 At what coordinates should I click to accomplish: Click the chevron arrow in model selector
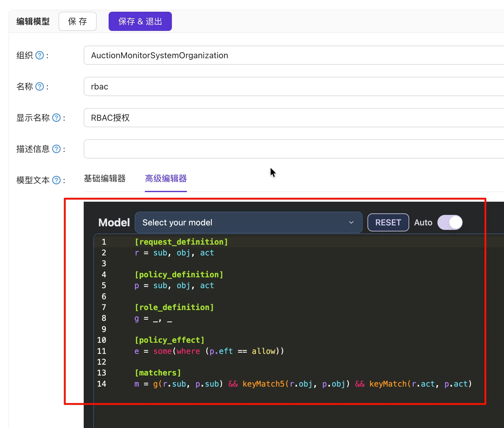(351, 223)
